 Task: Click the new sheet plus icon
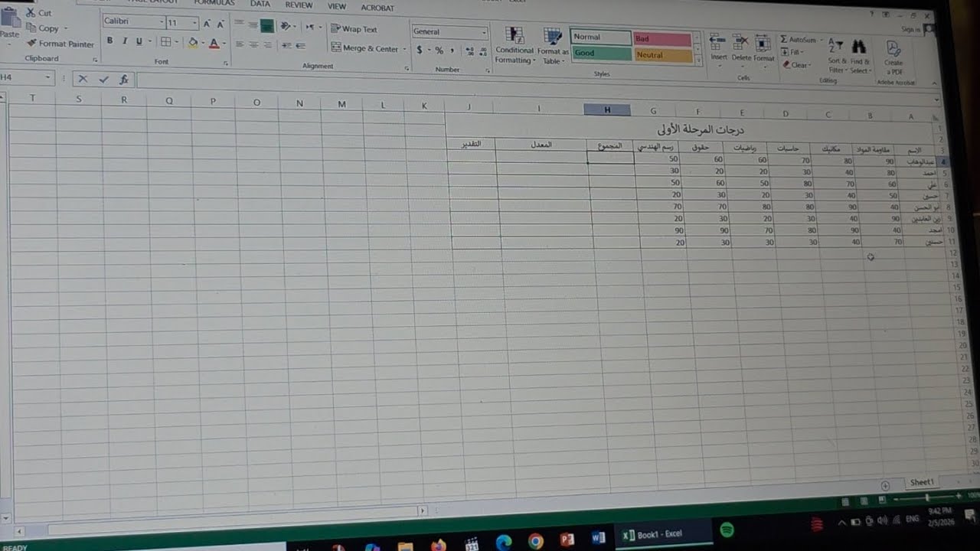(x=885, y=485)
